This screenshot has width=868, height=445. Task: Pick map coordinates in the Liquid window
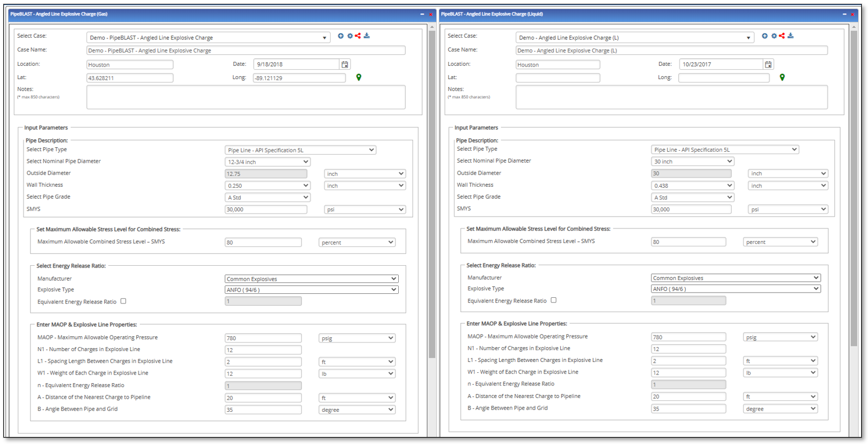pos(783,77)
